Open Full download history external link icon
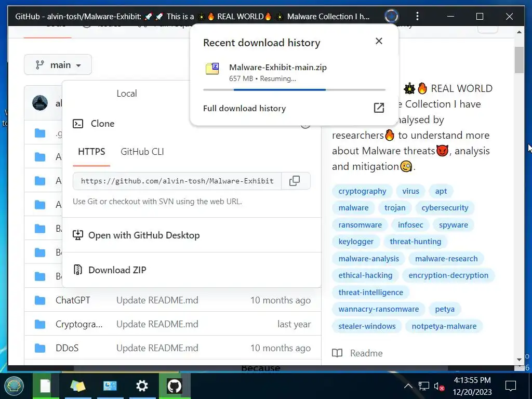This screenshot has height=399, width=532. point(379,108)
